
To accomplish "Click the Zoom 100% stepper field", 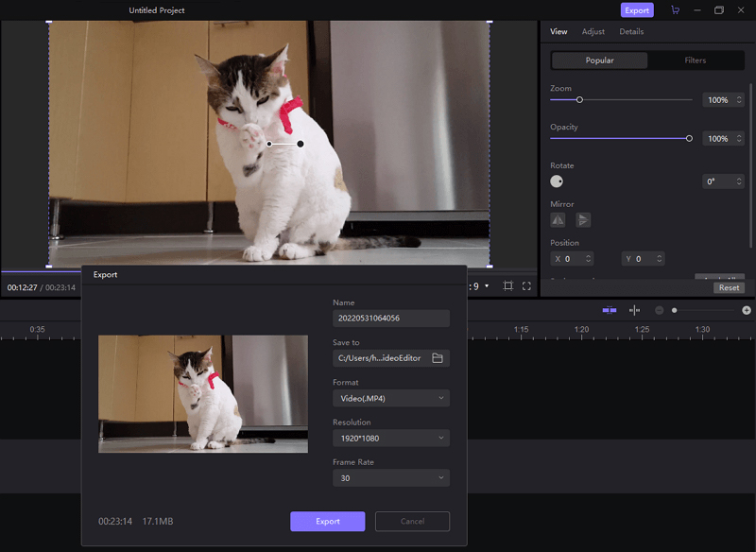I will (723, 100).
